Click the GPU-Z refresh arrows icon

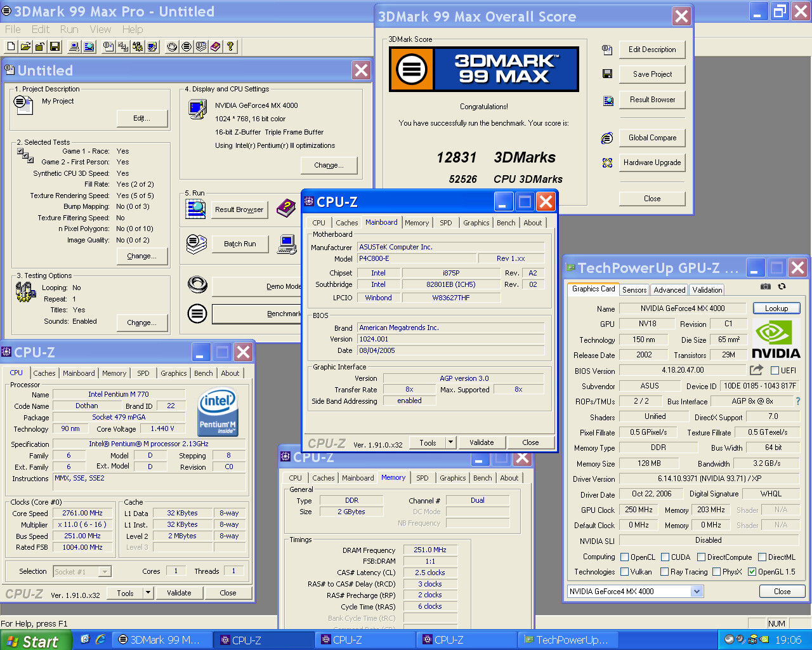coord(782,287)
